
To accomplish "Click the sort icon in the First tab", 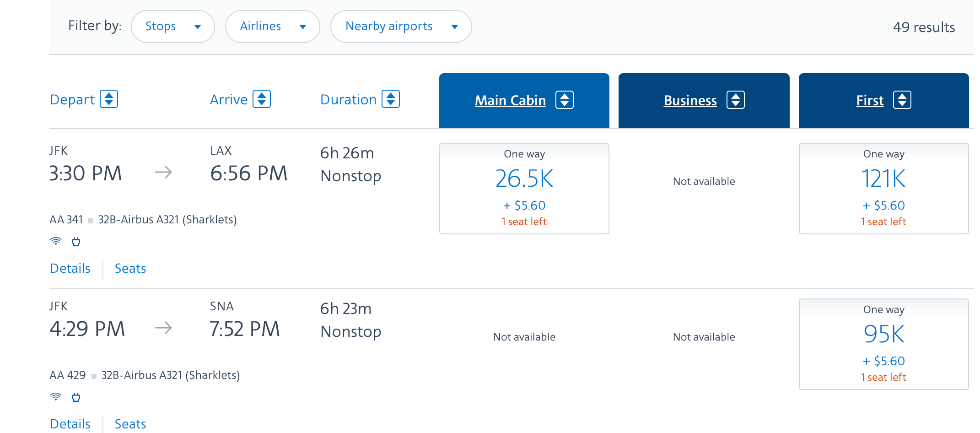I will tap(902, 100).
